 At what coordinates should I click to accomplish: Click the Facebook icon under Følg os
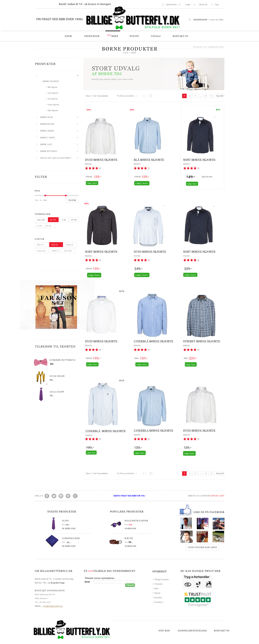pyautogui.click(x=47, y=496)
